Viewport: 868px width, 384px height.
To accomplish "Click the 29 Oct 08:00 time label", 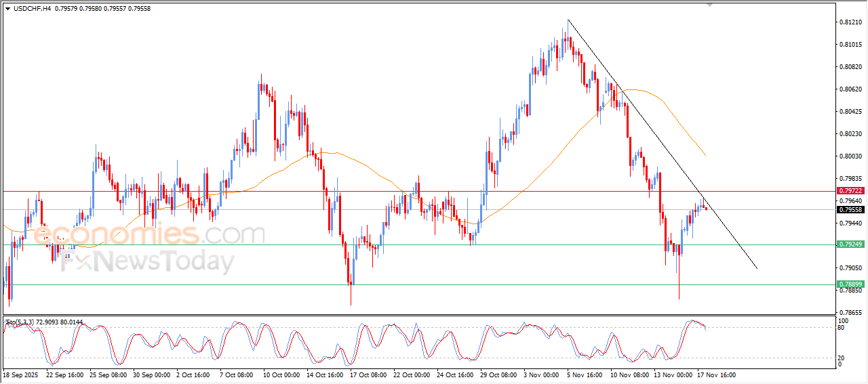I will coord(498,375).
